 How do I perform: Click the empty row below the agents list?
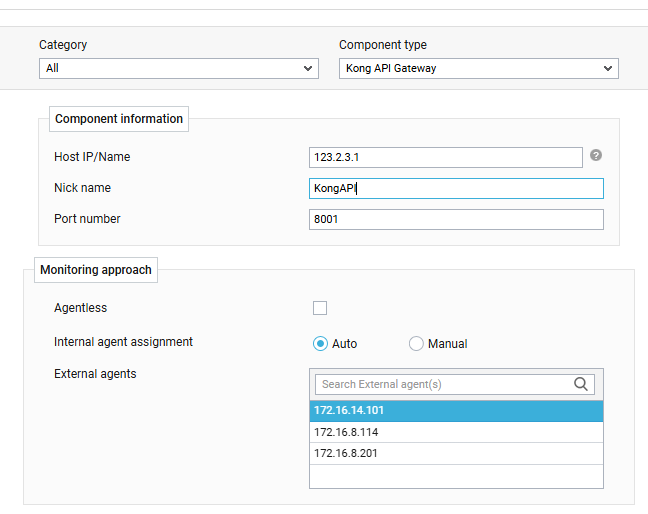click(x=456, y=476)
